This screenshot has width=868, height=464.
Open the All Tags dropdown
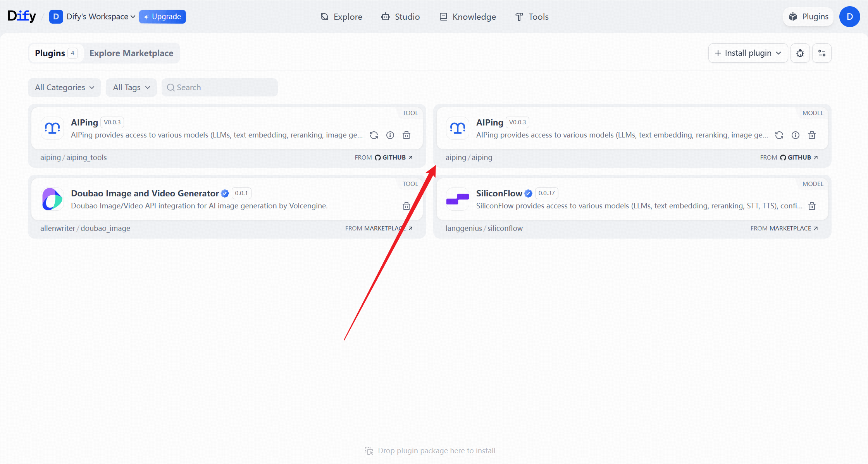click(131, 88)
